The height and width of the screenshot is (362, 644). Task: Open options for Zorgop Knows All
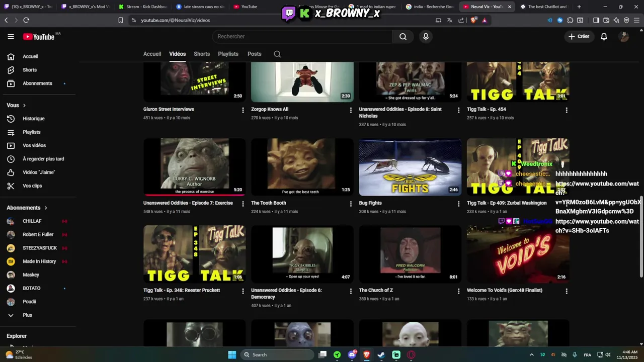pyautogui.click(x=351, y=110)
